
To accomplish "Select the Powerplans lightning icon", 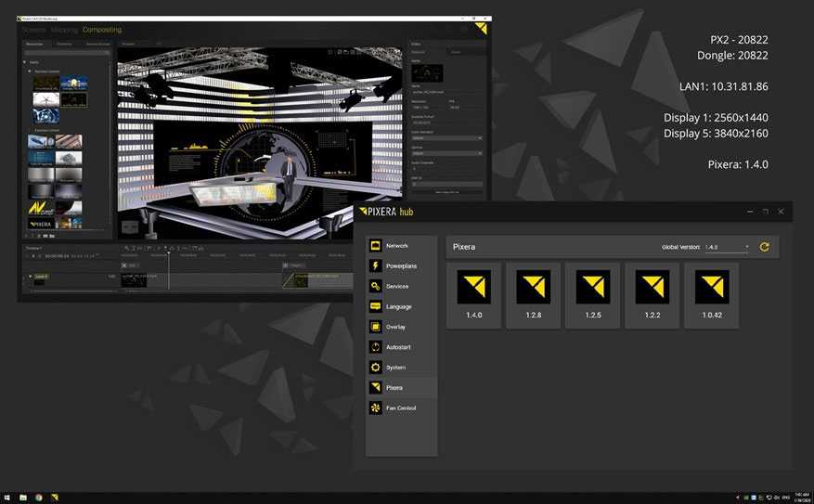I will point(376,266).
